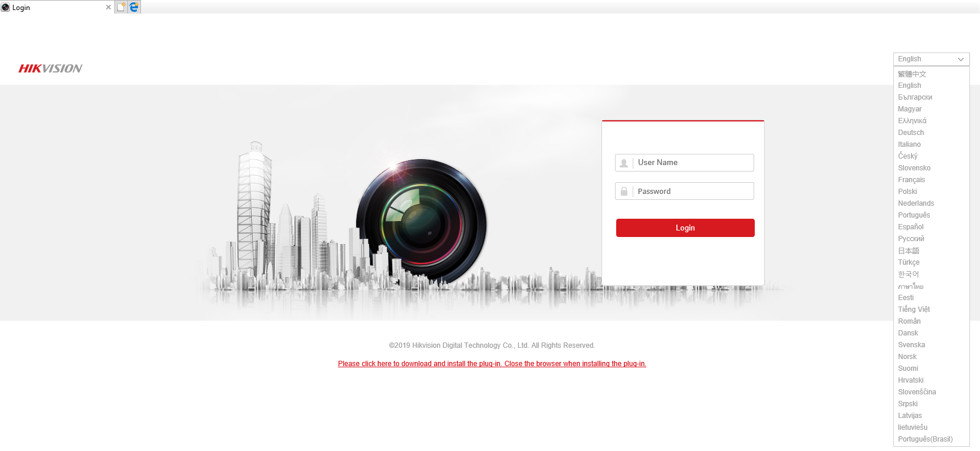Select 한국어 language option
This screenshot has width=980, height=451.
(x=909, y=274)
